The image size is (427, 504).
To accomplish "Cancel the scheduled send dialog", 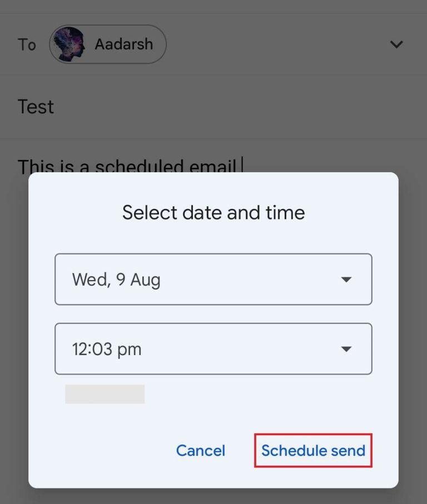I will (x=200, y=451).
